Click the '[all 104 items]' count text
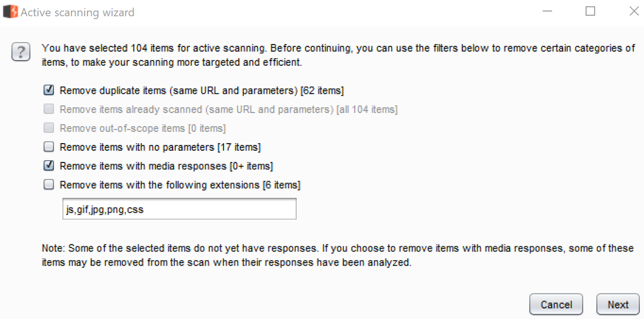Screen dimensions: 644x319 [367, 110]
